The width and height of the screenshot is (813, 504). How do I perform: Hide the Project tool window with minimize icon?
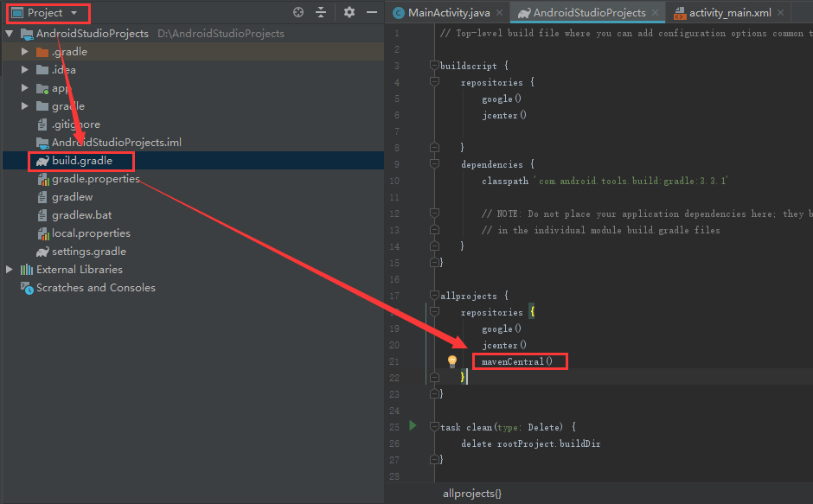pos(370,12)
